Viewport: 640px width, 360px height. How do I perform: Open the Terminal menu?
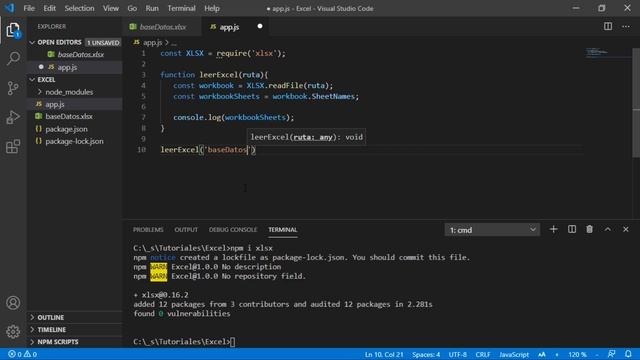click(181, 8)
